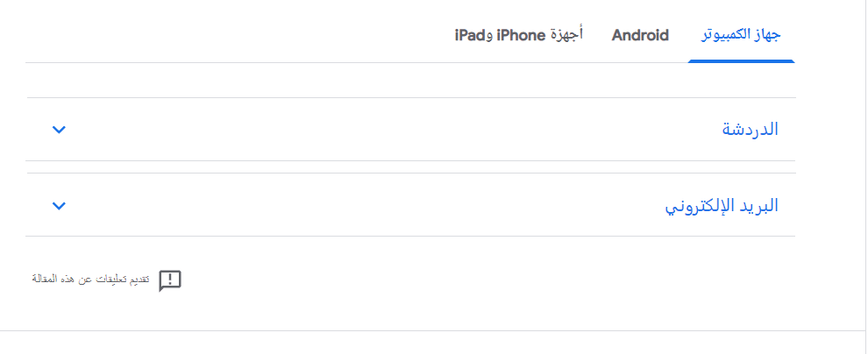Screen dimensions: 868x354
Task: Select the أجهزة iPhone وiPad tab
Action: (x=519, y=36)
